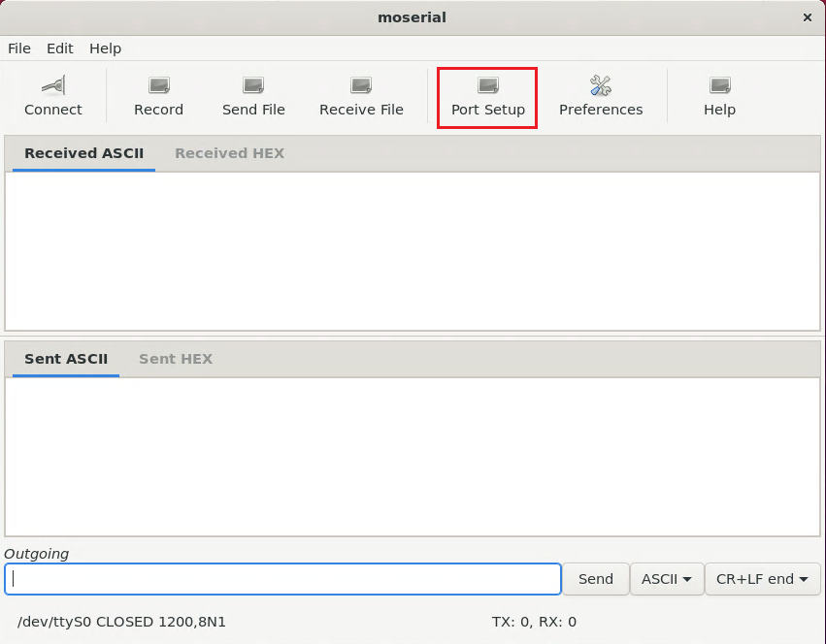Screen dimensions: 826x644
Task: Expand the ASCII input mode dropdown
Action: 667,579
